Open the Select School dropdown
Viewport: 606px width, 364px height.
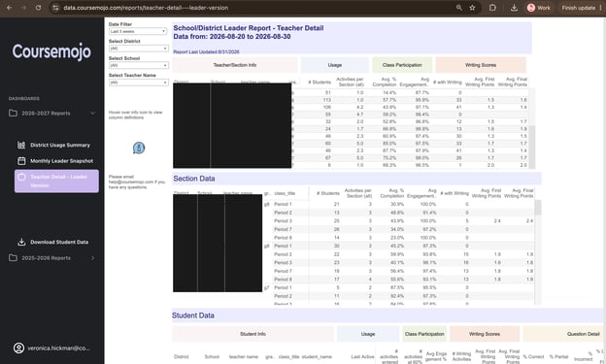point(138,65)
